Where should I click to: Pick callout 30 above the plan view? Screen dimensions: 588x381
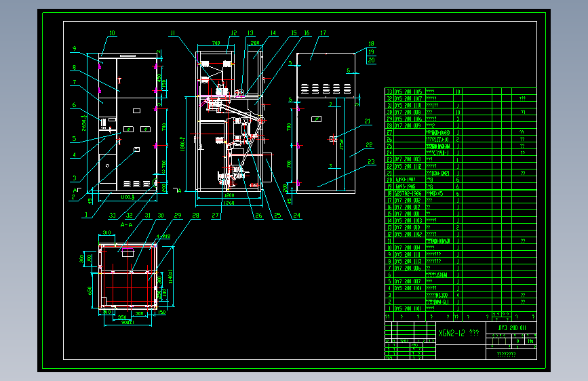161,216
